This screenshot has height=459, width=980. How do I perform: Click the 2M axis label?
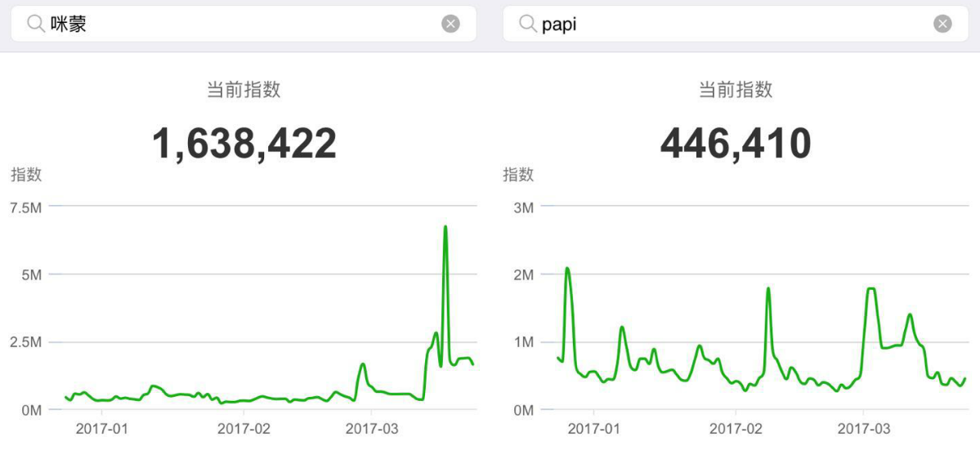click(524, 275)
